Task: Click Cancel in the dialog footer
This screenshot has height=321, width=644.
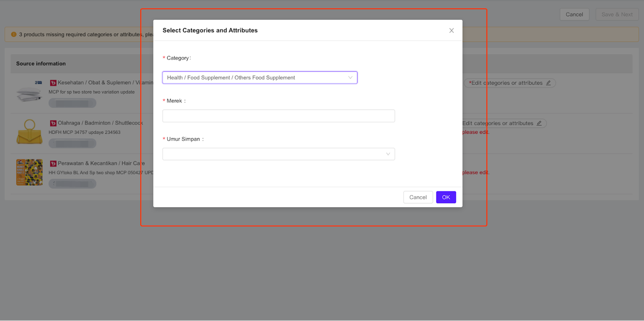Action: [x=418, y=197]
